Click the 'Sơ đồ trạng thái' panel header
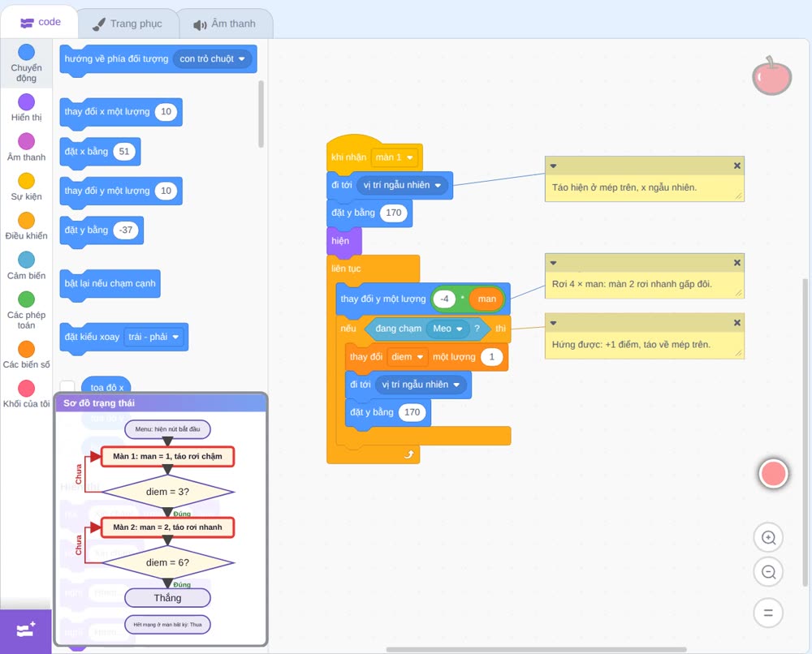The height and width of the screenshot is (654, 812). pyautogui.click(x=161, y=403)
